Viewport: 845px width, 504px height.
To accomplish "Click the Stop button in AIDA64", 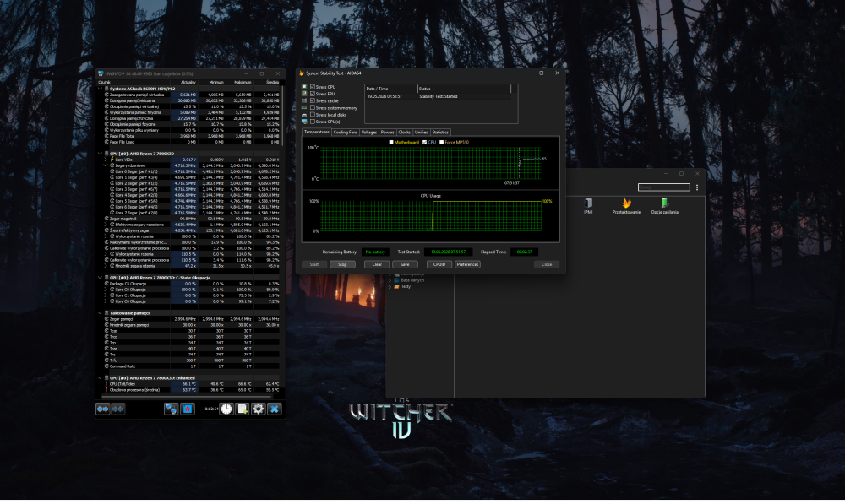I will pyautogui.click(x=342, y=264).
